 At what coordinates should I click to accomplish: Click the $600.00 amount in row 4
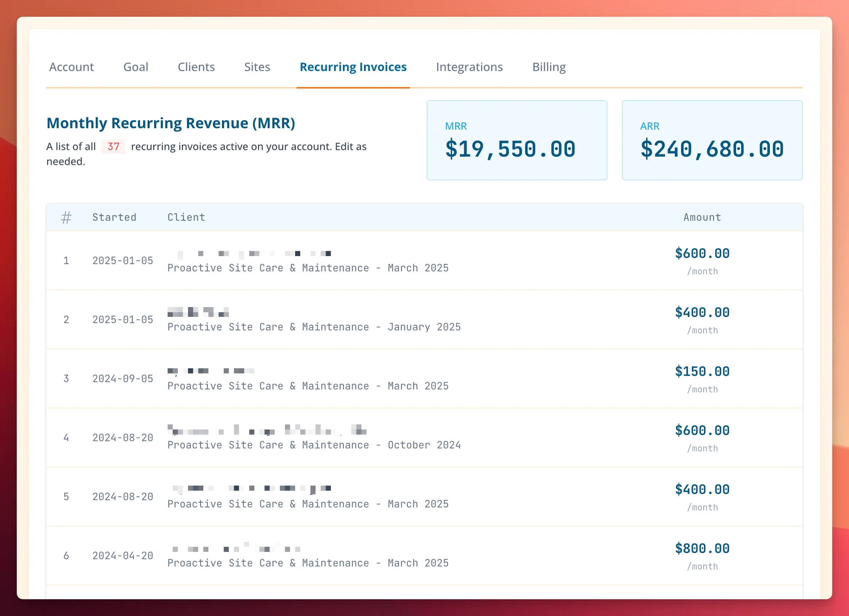pos(702,430)
